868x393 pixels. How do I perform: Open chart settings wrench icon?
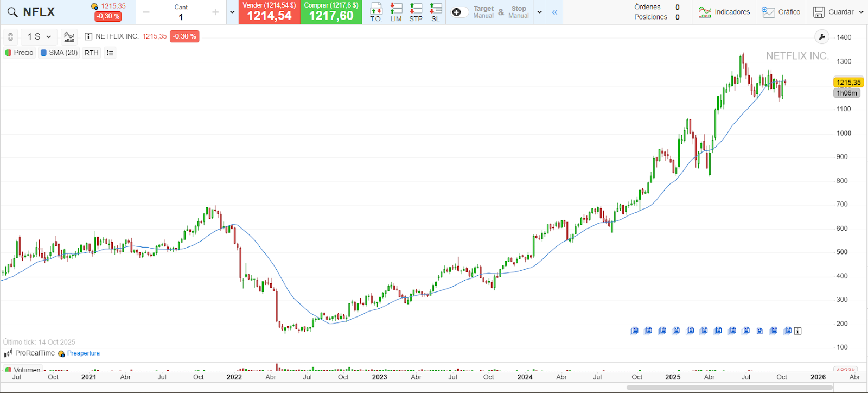(822, 37)
